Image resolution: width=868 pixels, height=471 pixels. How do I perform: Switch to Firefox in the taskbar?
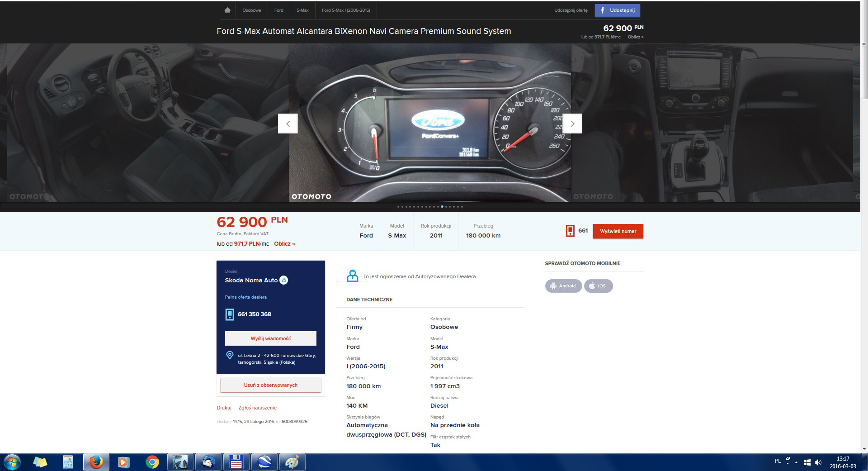96,462
